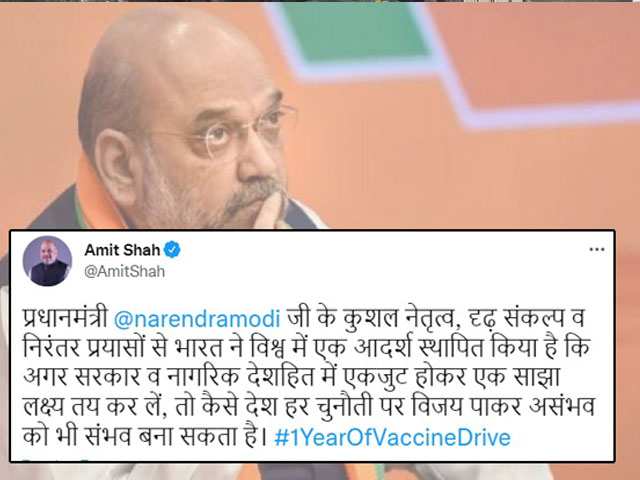Click the green and orange flag in the photo
The width and height of the screenshot is (640, 480).
(x=449, y=61)
